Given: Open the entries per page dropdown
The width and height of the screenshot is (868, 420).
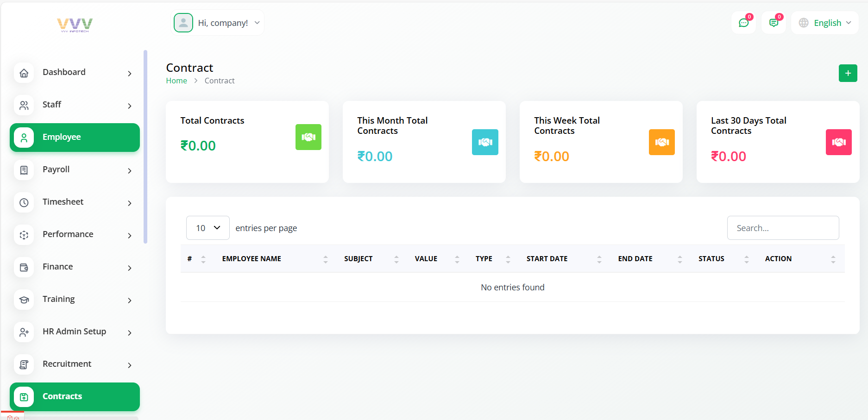Looking at the screenshot, I should pos(208,228).
